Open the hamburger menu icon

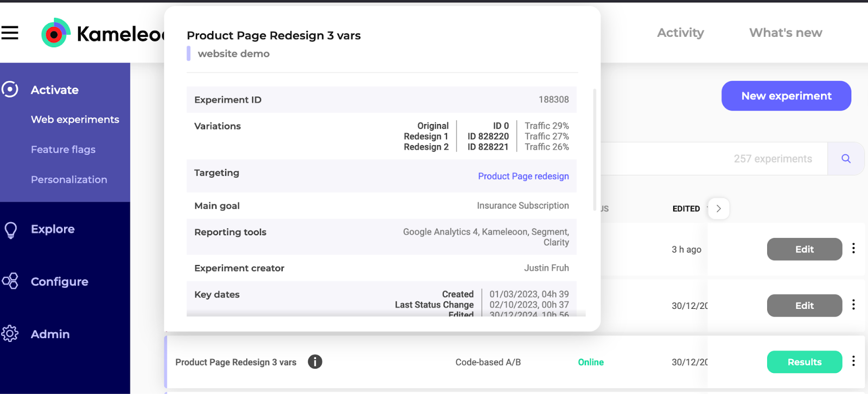coord(10,33)
